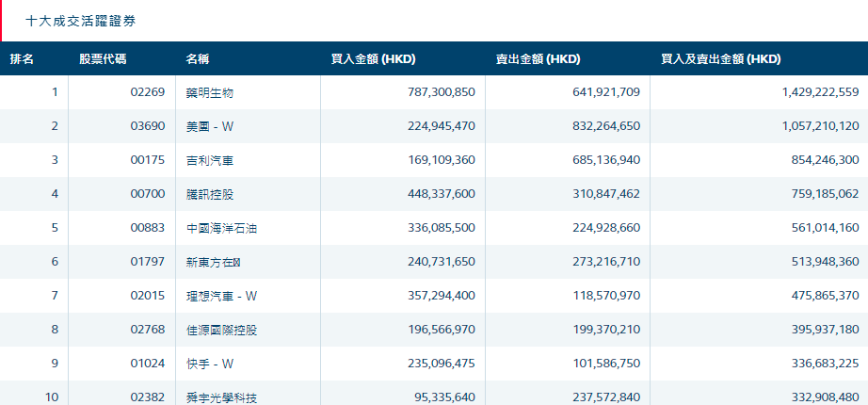The image size is (868, 405).
Task: Select the name beginning 新東方在
Action: [x=213, y=262]
